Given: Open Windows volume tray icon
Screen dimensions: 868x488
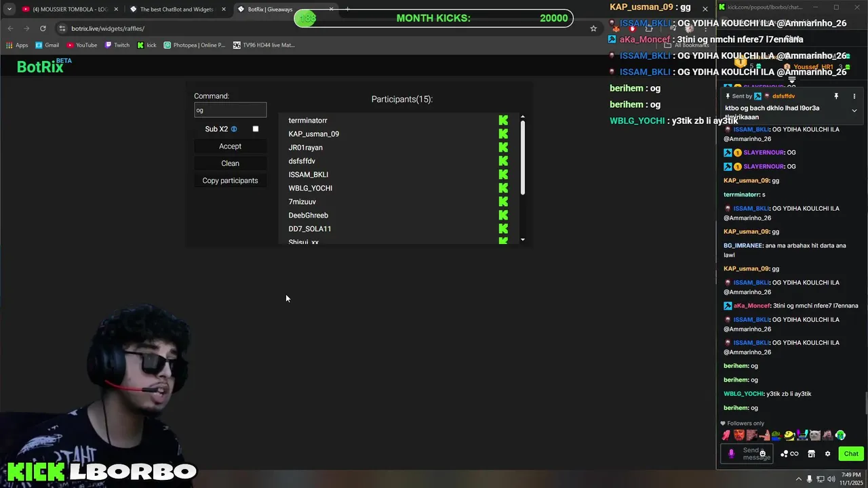Looking at the screenshot, I should pos(831,479).
